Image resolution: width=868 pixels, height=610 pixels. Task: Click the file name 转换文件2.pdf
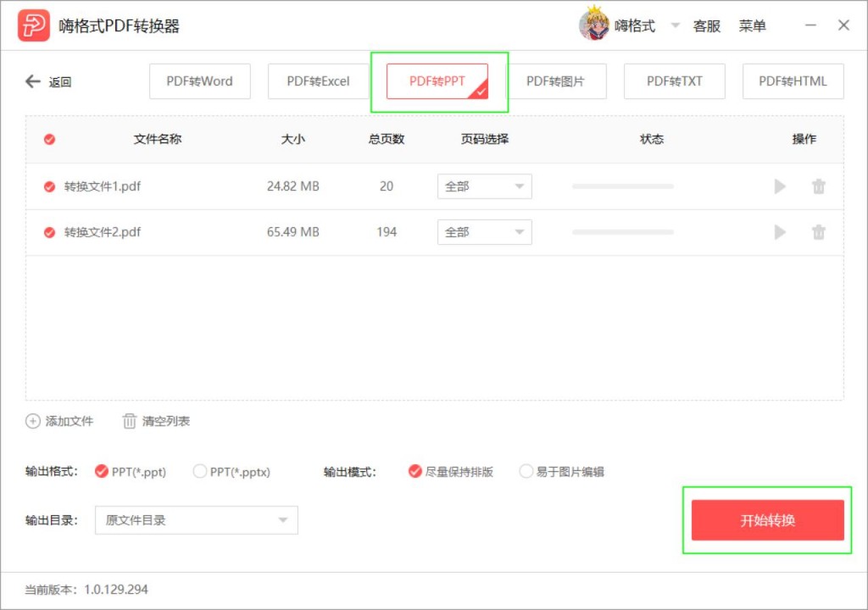(x=103, y=232)
